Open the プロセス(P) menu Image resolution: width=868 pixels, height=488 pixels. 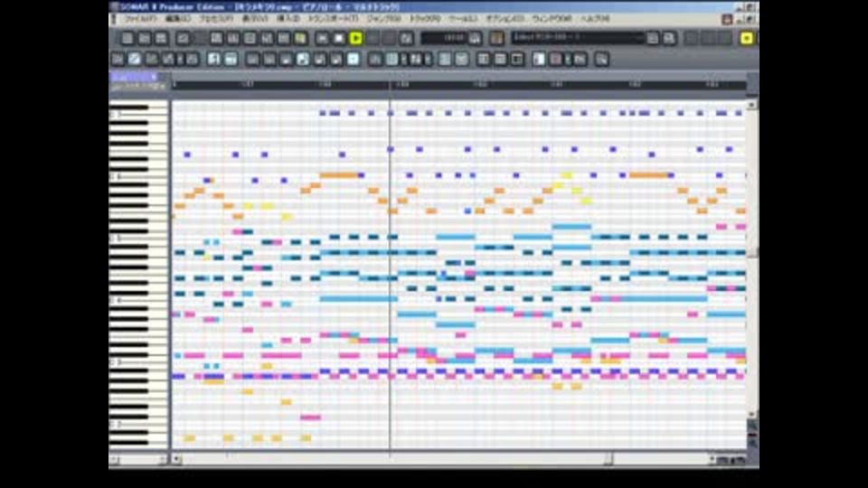[x=216, y=19]
